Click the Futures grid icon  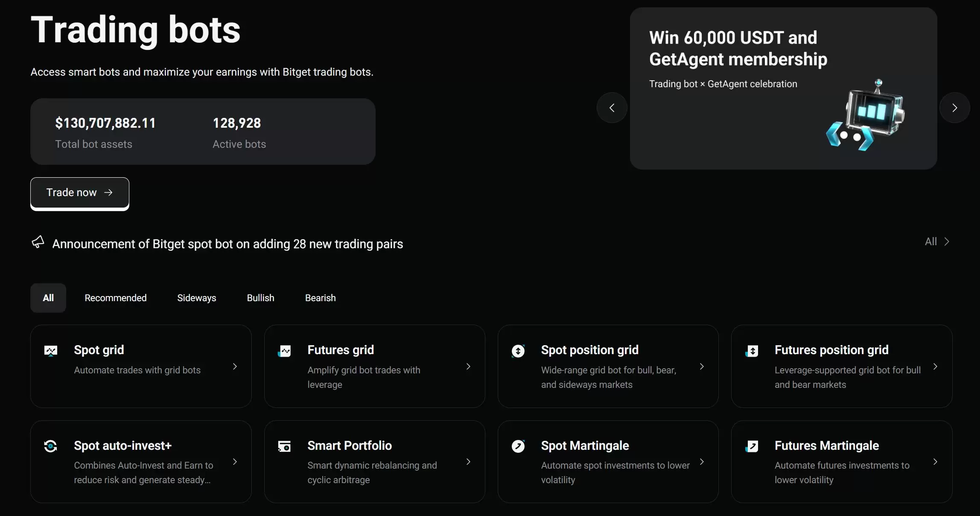(x=285, y=350)
